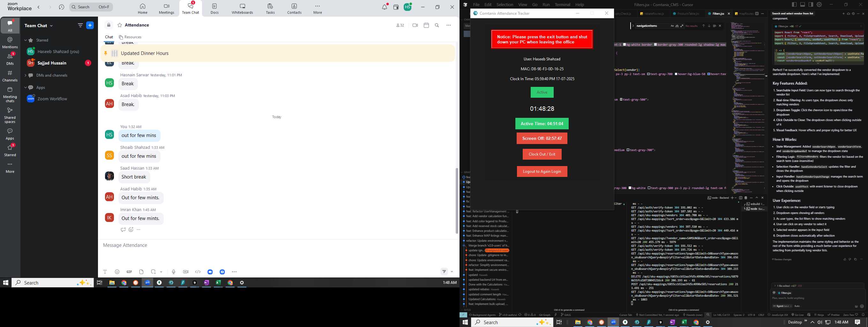The image size is (868, 327).
Task: Switch to ProductsTable.jsx editor tab
Action: coord(686,14)
